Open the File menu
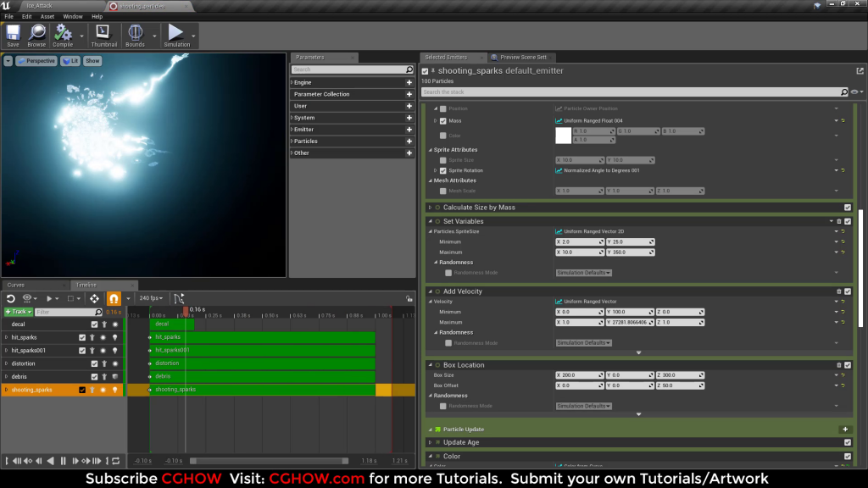 [x=8, y=17]
